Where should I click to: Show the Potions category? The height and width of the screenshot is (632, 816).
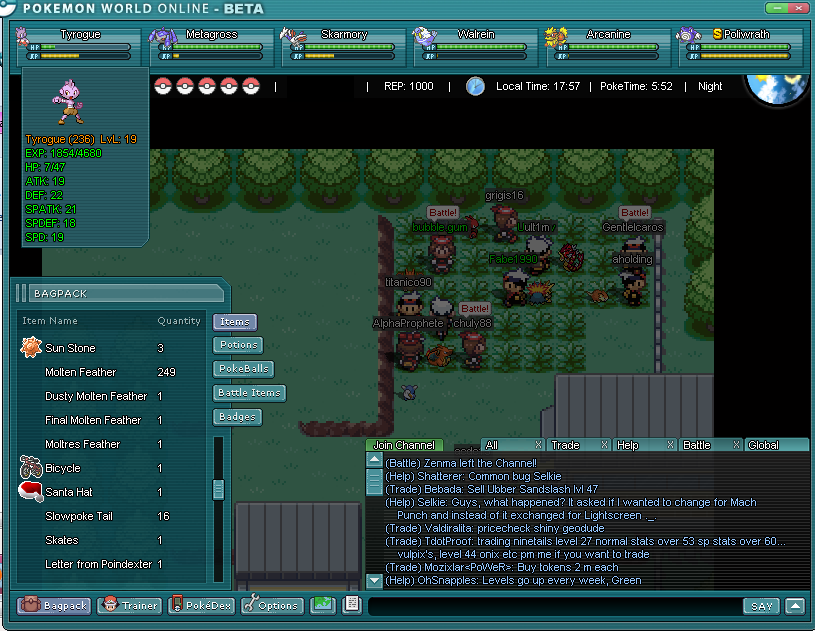tap(238, 345)
